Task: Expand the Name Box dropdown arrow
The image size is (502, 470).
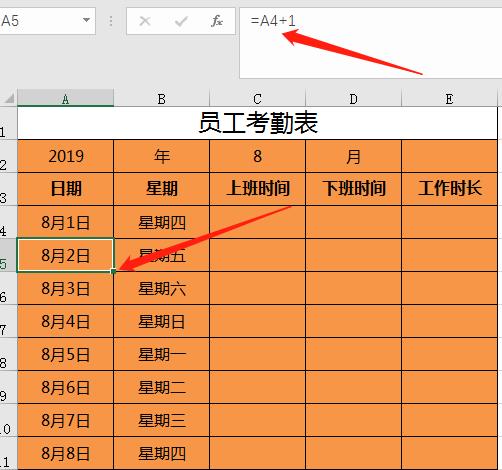Action: [86, 20]
